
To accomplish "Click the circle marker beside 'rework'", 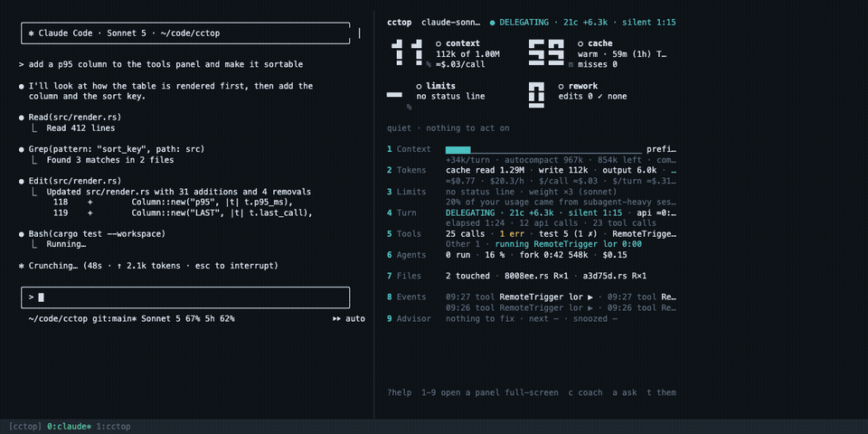I will (x=561, y=86).
